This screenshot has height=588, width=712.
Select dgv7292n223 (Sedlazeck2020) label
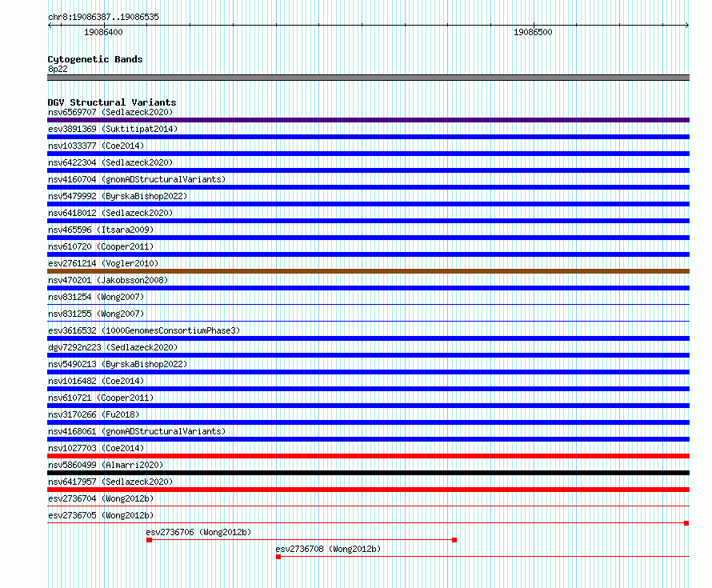click(x=113, y=347)
